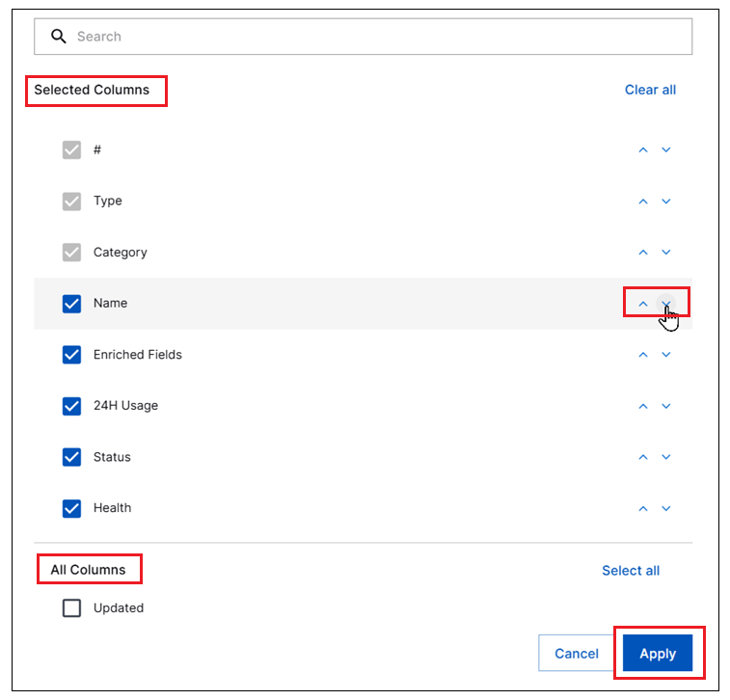Move the Type column up
The height and width of the screenshot is (700, 730).
tap(643, 202)
